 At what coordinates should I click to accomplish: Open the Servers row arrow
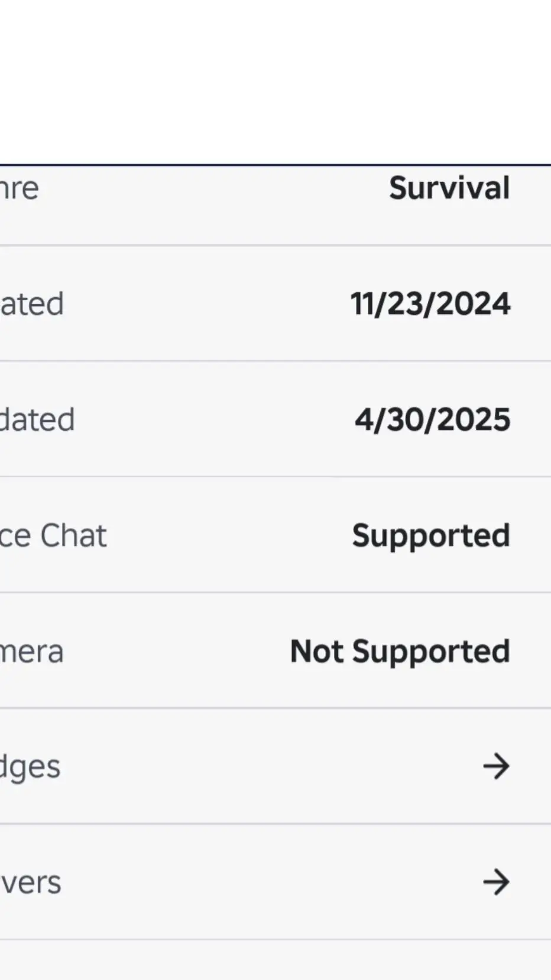pos(496,882)
